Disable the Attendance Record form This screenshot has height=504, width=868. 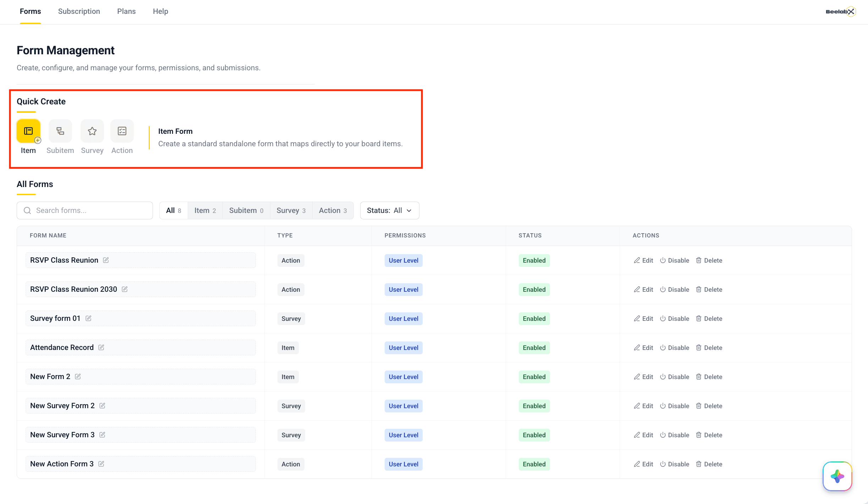[x=675, y=348]
